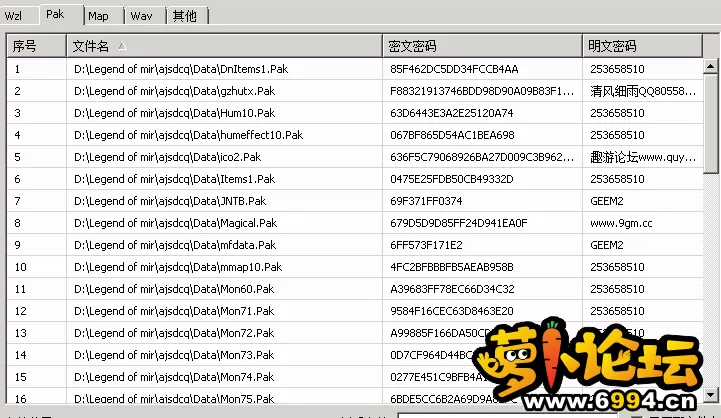Viewport: 721px width, 418px height.
Task: Click plain password 253658510 for Hum10.Pak
Action: [617, 113]
